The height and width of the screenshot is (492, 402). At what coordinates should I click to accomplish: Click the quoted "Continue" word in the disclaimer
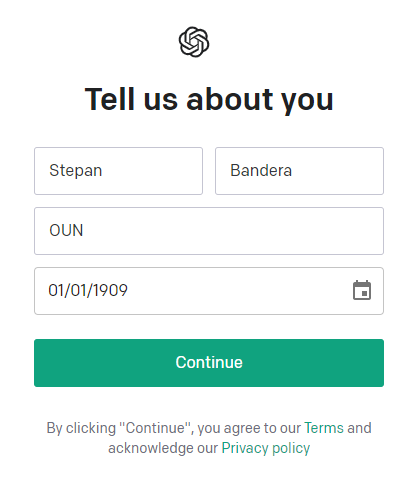pyautogui.click(x=156, y=428)
